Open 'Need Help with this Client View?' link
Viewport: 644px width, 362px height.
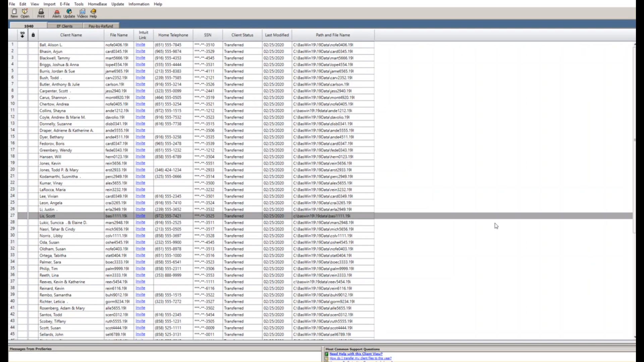click(356, 354)
